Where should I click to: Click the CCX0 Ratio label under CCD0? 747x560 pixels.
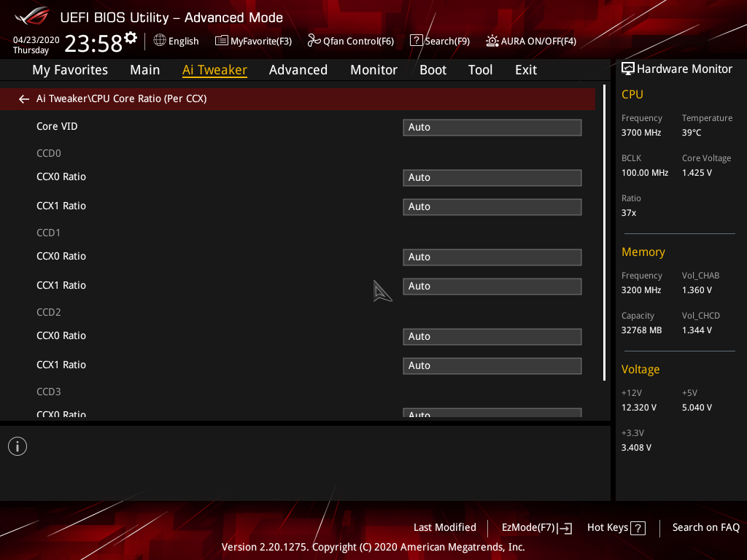click(x=61, y=176)
